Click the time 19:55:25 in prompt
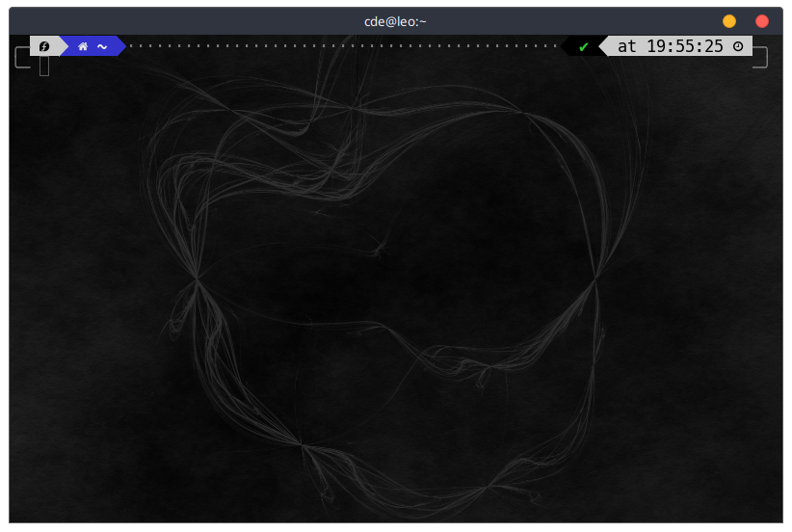The image size is (792, 532). 685,46
